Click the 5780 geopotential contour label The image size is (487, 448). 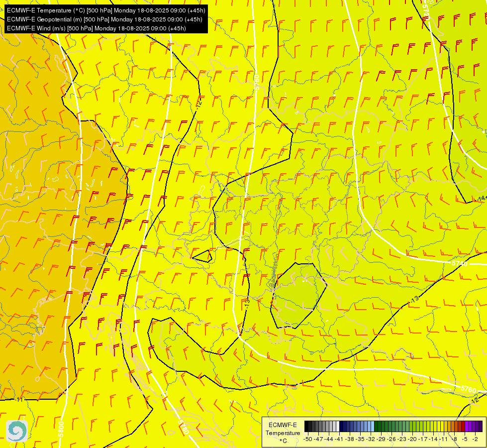(184, 427)
